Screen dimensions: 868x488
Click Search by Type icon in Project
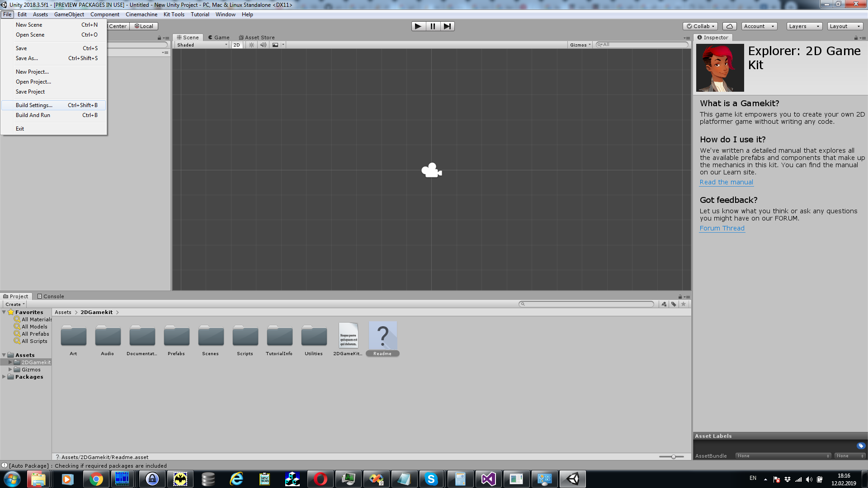(664, 304)
